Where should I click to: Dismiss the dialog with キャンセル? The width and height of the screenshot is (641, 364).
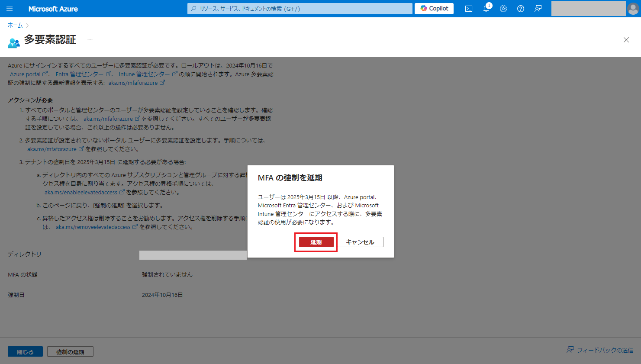click(360, 242)
